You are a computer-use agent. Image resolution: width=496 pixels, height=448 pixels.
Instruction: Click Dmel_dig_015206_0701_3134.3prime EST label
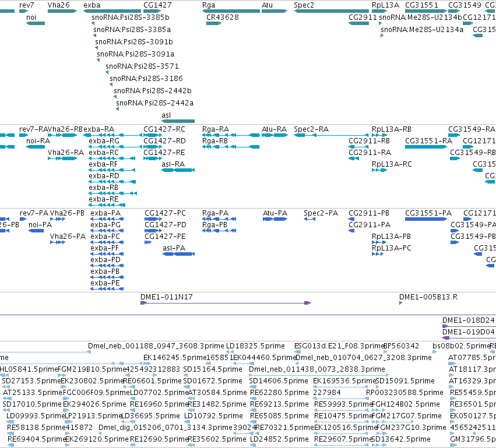coord(166,428)
